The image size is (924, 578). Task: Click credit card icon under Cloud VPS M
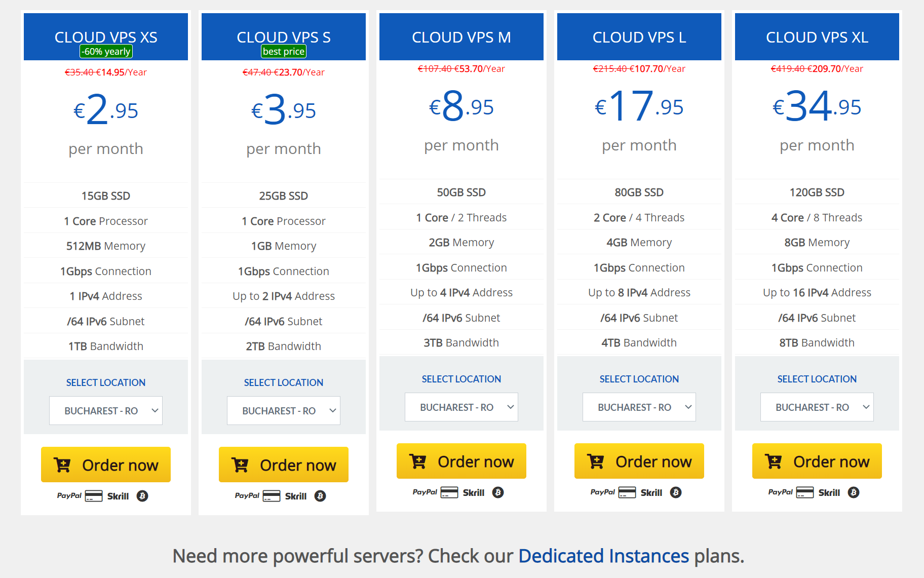coord(449,492)
